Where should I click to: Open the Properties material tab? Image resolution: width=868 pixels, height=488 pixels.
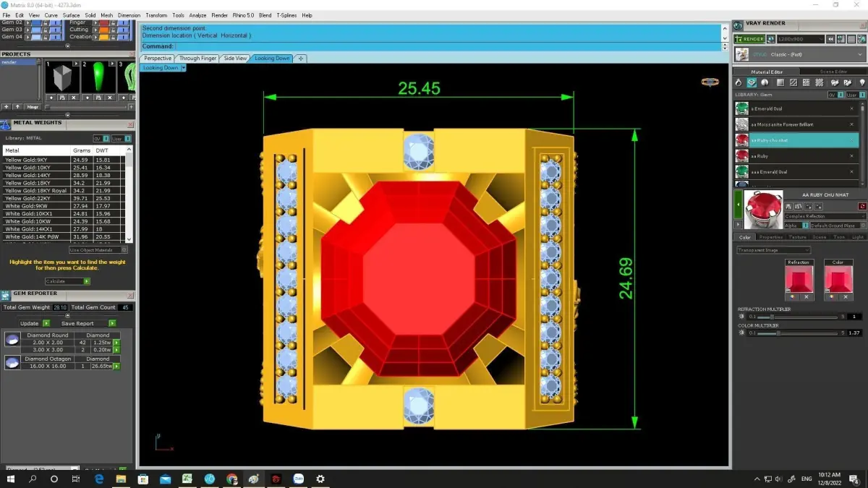click(770, 237)
